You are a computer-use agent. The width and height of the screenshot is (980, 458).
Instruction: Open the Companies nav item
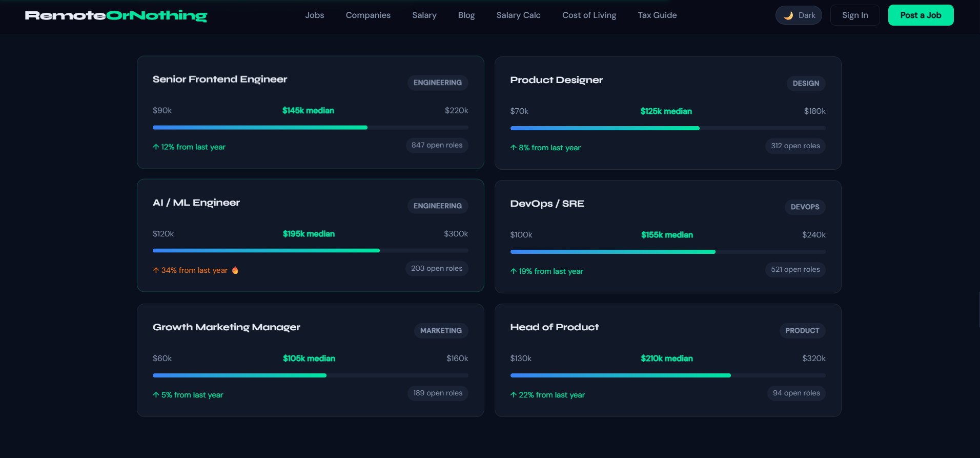click(x=368, y=15)
